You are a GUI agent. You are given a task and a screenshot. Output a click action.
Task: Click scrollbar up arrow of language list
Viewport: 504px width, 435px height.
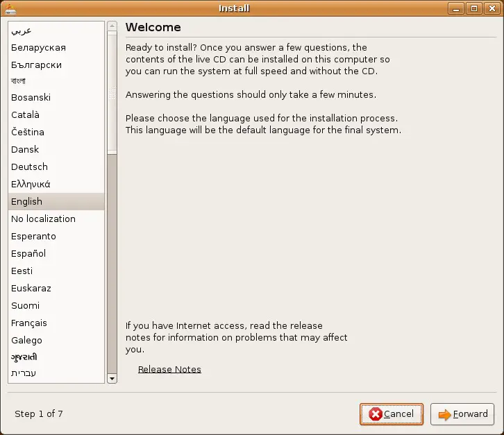point(112,26)
